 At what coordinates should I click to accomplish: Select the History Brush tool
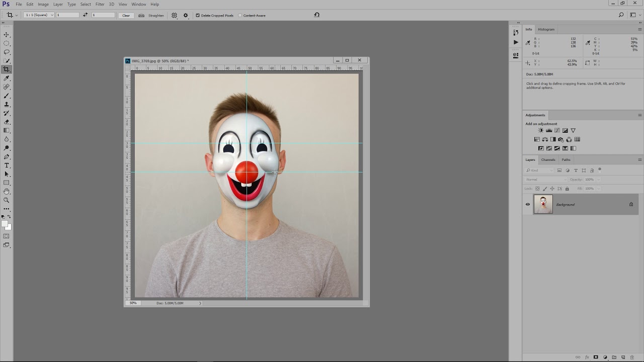click(x=7, y=113)
